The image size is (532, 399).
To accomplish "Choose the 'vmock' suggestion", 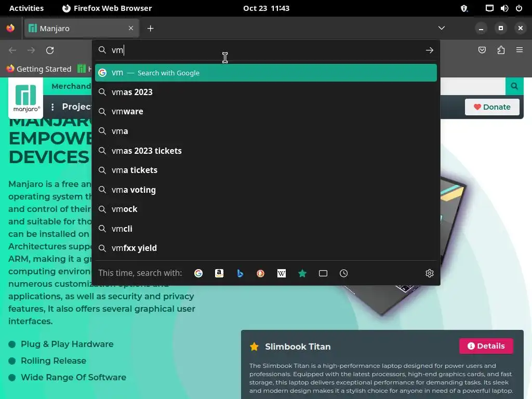I will [266, 209].
